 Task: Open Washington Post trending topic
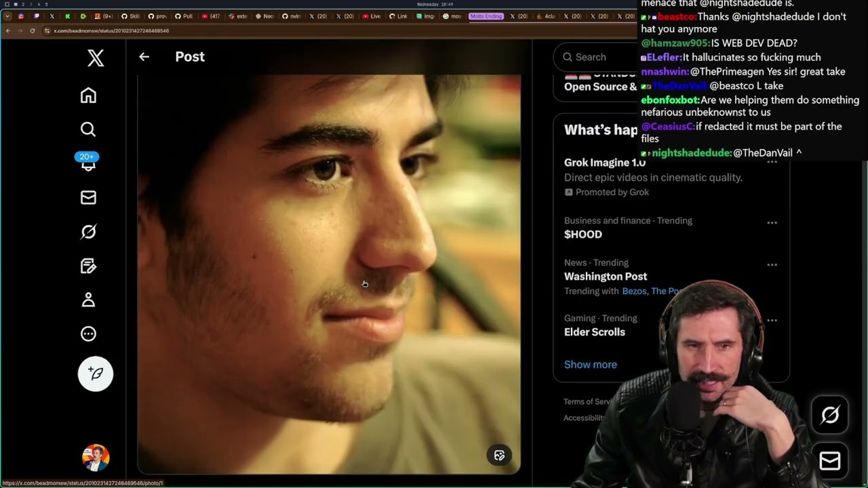point(606,277)
